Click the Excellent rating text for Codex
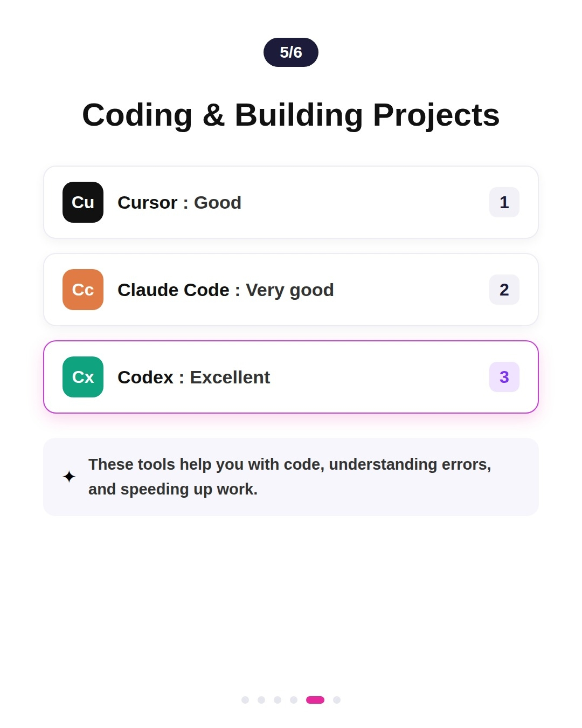 (230, 377)
